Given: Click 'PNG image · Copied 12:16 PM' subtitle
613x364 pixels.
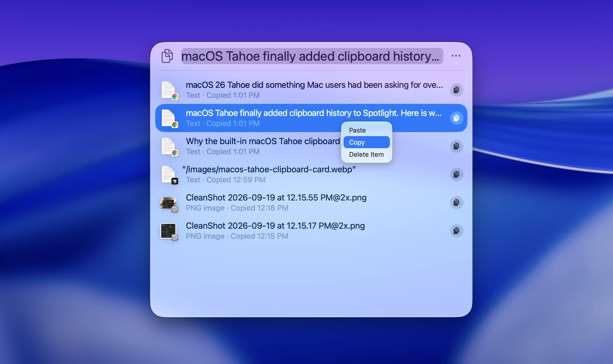Looking at the screenshot, I should click(237, 208).
